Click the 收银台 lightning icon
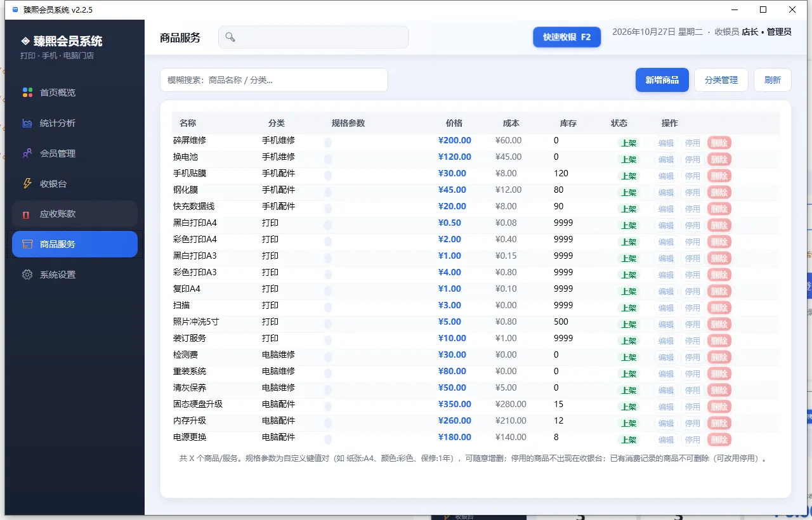Screen dimensions: 812x520 click(27, 184)
